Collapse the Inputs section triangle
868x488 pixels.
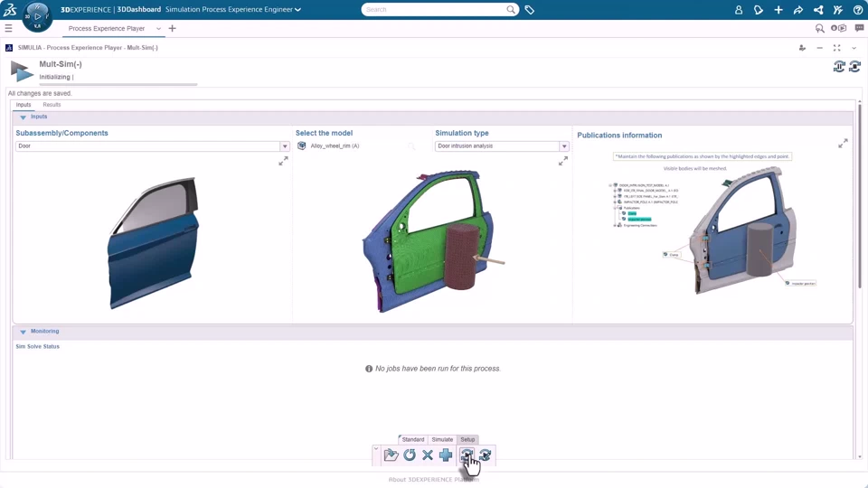pos(23,117)
